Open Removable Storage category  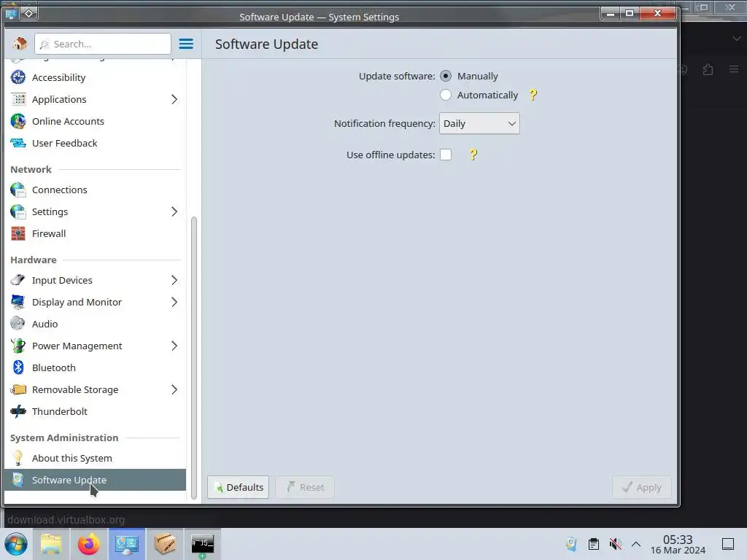pos(96,390)
